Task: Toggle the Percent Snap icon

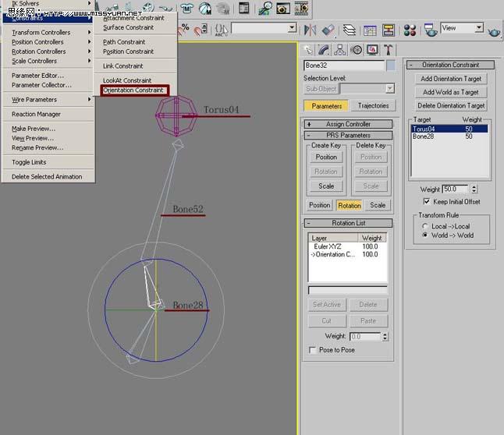Action: pyautogui.click(x=184, y=30)
